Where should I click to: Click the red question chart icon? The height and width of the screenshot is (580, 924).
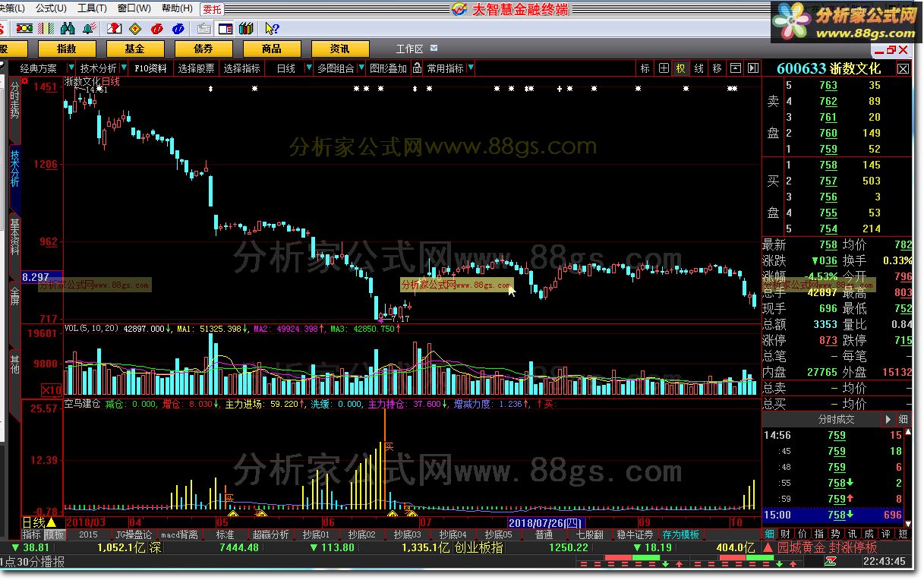(x=114, y=29)
